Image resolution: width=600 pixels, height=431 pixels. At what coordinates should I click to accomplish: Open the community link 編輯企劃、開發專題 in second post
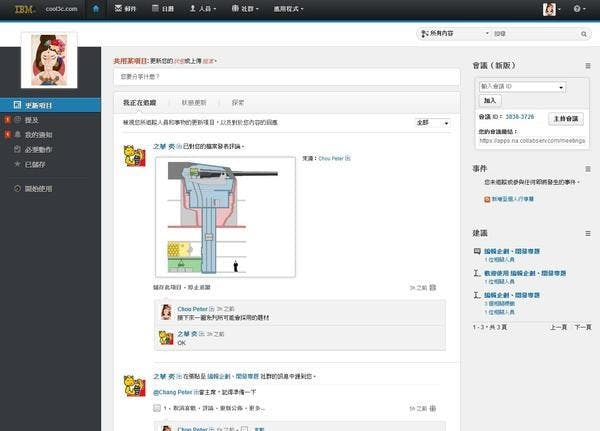pyautogui.click(x=233, y=377)
